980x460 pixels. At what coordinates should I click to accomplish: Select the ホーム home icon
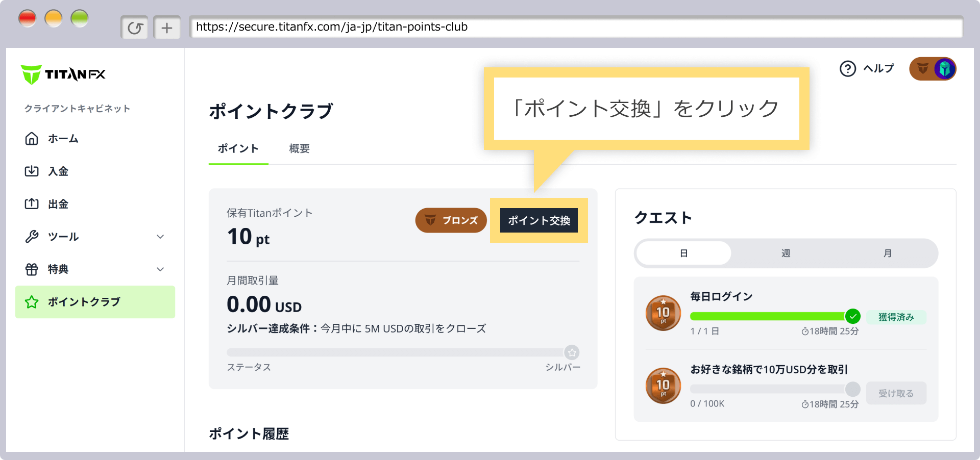(x=32, y=138)
